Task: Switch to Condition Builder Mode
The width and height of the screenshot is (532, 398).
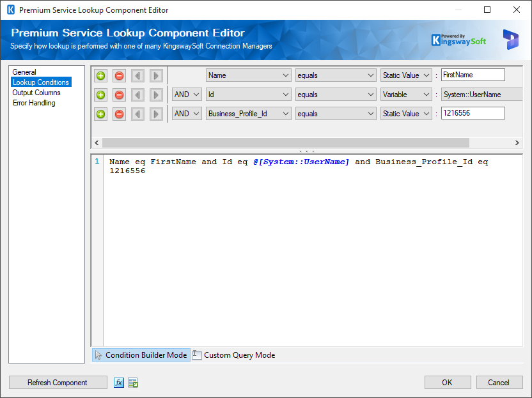Action: [141, 355]
